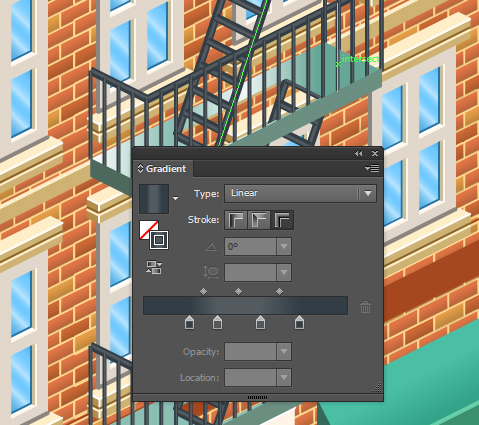Close the Gradient panel
The image size is (479, 425).
(x=375, y=153)
